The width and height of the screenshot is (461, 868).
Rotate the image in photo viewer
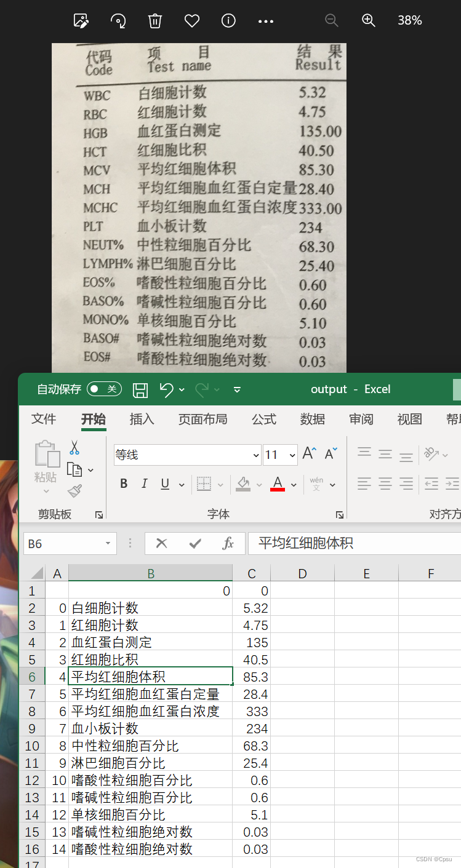(x=118, y=21)
